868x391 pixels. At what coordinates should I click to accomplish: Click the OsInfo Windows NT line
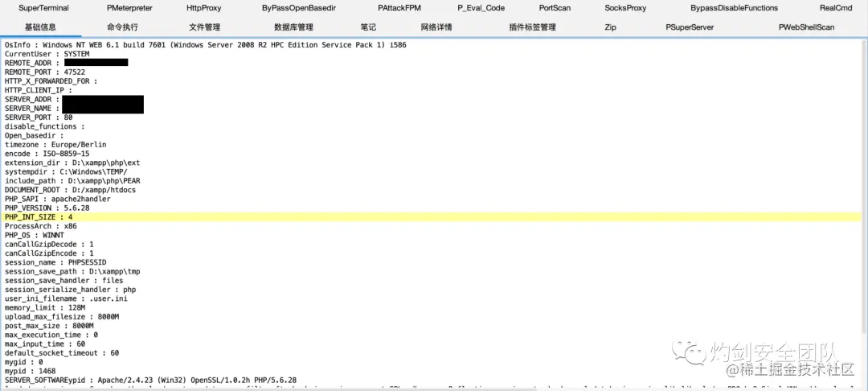pos(206,45)
